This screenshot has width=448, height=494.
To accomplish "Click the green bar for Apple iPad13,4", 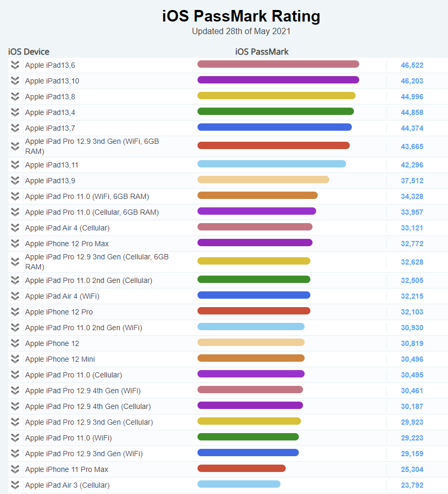I will click(275, 111).
